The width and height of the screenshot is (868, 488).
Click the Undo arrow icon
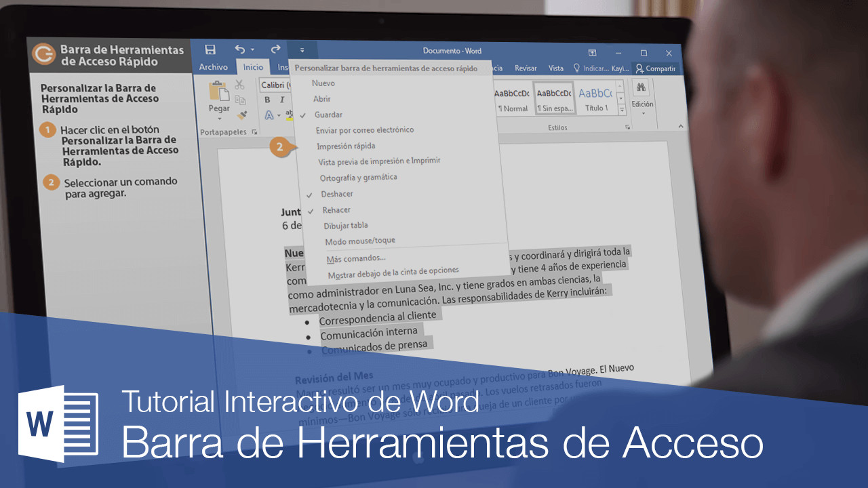point(240,49)
